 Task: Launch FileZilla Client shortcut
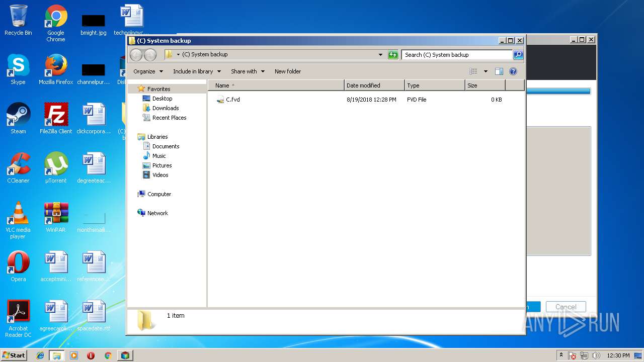56,119
